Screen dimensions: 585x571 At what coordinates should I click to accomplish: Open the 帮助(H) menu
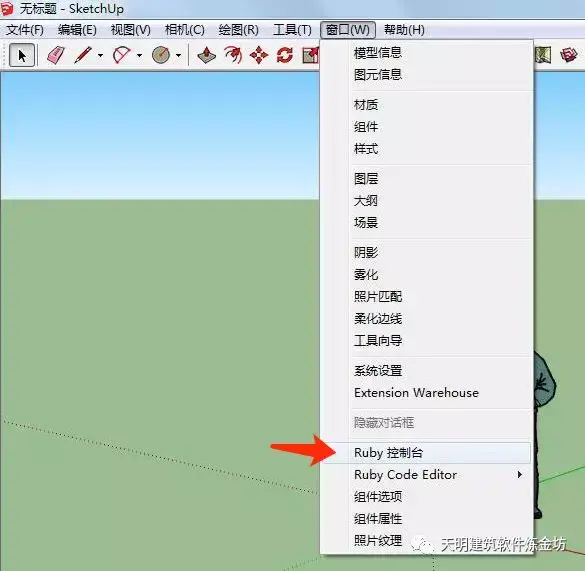point(404,30)
